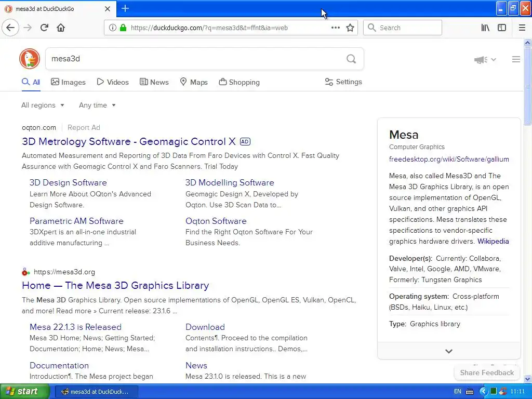Open 3D Metrology Software Geomagic Control X ad
This screenshot has height=399, width=532.
(129, 141)
